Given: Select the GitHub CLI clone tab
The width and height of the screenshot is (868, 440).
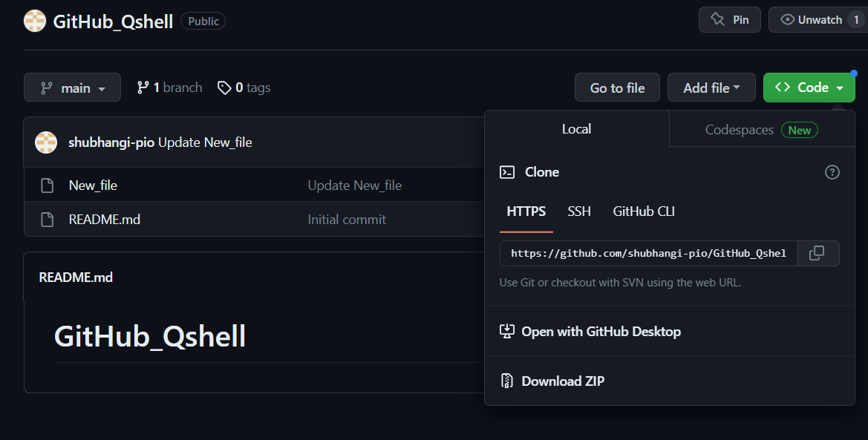Looking at the screenshot, I should 643,211.
